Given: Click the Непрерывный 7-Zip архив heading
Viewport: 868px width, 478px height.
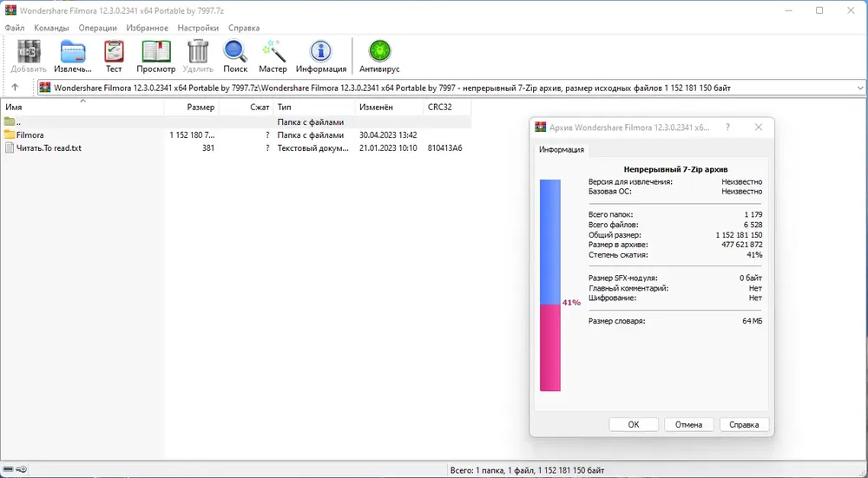Looking at the screenshot, I should pyautogui.click(x=675, y=169).
